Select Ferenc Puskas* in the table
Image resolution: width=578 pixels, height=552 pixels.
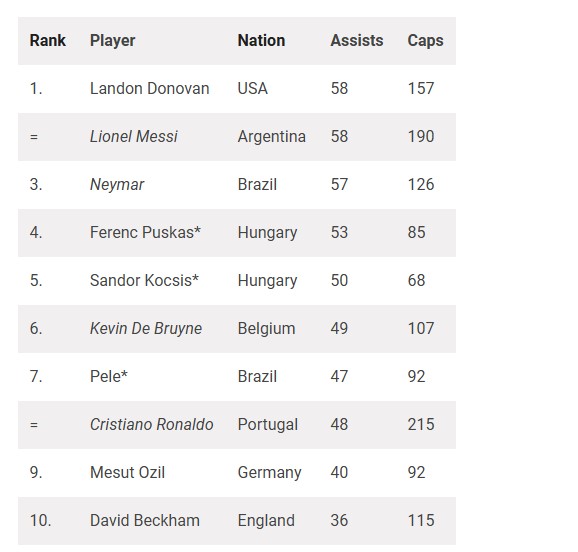pos(145,233)
